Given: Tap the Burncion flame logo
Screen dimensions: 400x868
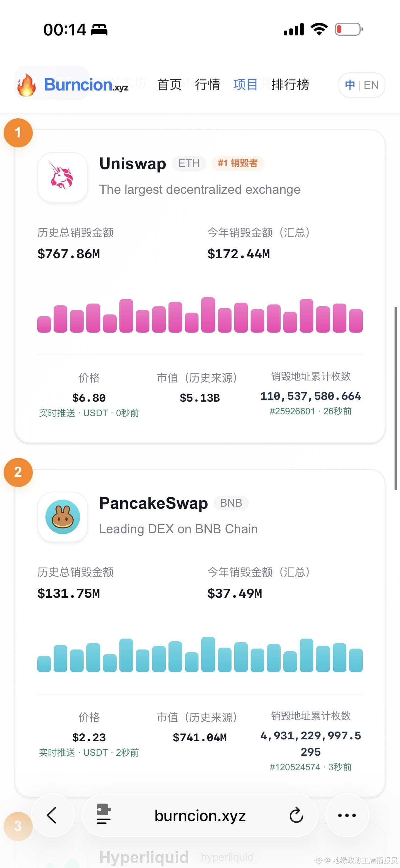Looking at the screenshot, I should click(x=26, y=85).
